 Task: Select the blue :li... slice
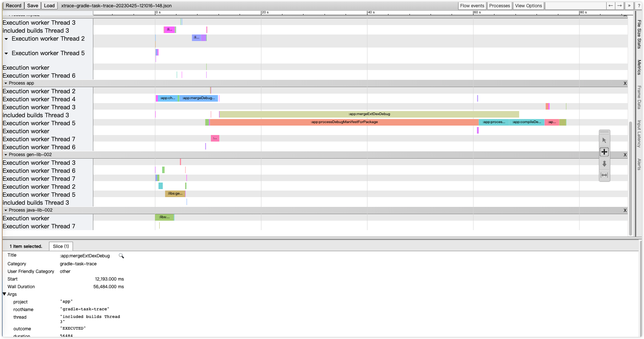coord(196,37)
